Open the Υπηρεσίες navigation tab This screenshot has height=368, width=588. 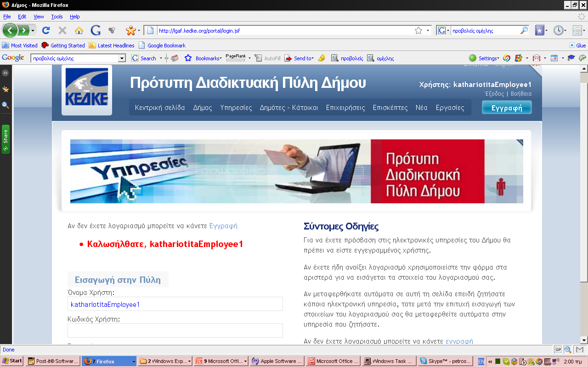click(x=236, y=108)
